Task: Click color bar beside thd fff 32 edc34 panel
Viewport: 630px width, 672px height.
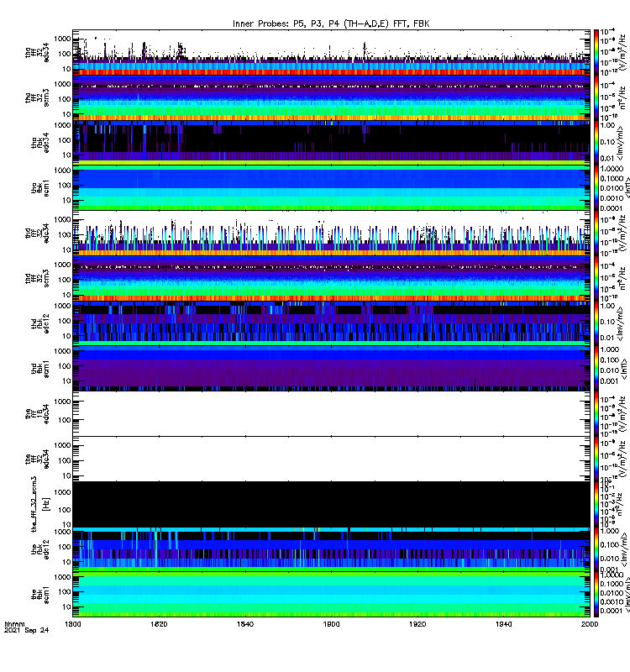Action: pos(596,234)
